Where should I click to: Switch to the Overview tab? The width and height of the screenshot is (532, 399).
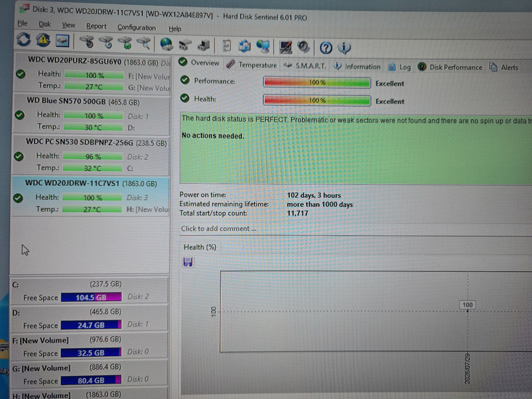click(x=199, y=63)
